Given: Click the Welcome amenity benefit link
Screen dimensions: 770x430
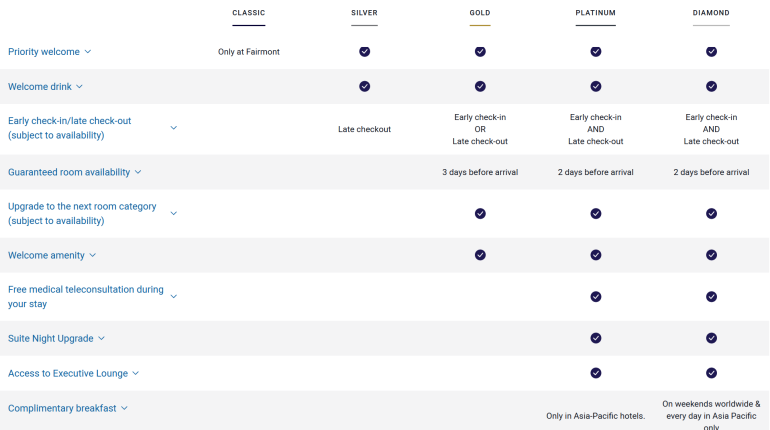Looking at the screenshot, I should point(46,255).
